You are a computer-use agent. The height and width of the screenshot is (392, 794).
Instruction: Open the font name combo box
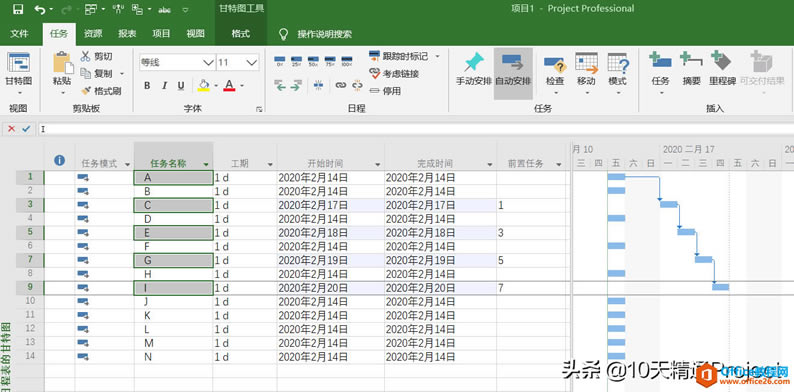coord(177,63)
